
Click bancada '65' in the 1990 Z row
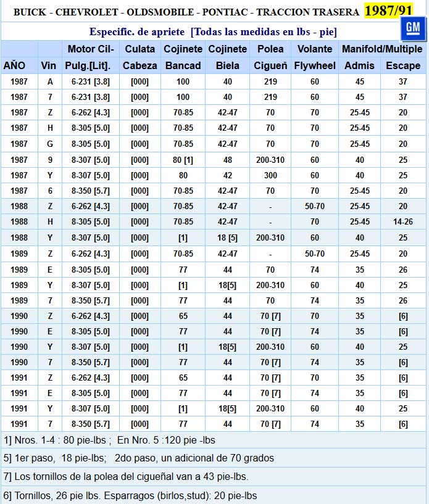183,316
